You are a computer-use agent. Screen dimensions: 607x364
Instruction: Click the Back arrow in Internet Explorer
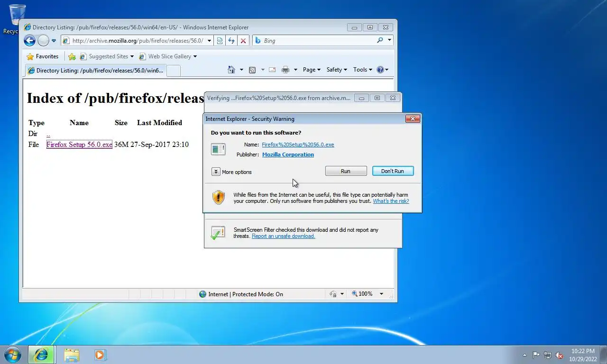coord(29,41)
